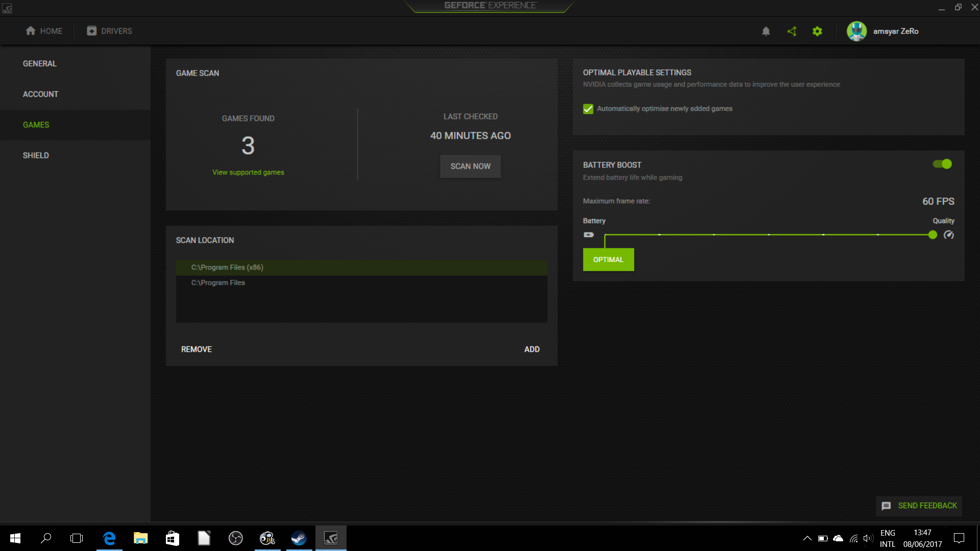Open Steam from the taskbar
The height and width of the screenshot is (551, 980).
[299, 538]
